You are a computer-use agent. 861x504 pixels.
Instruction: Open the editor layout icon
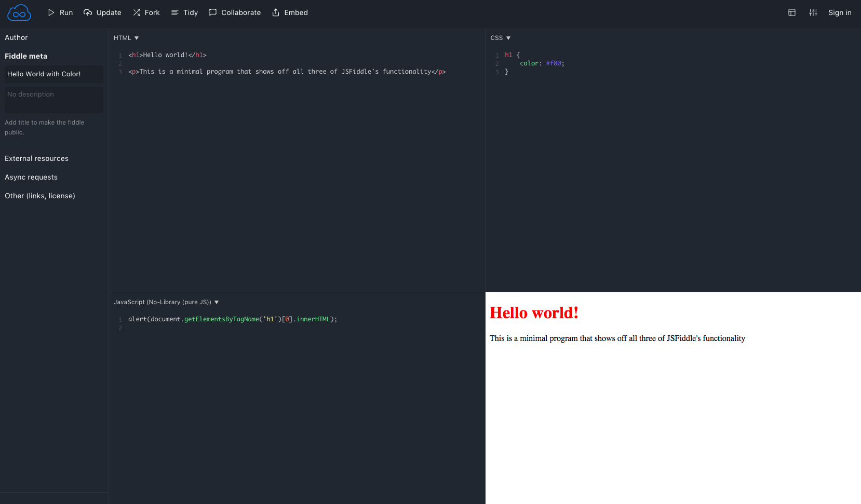[x=792, y=12]
